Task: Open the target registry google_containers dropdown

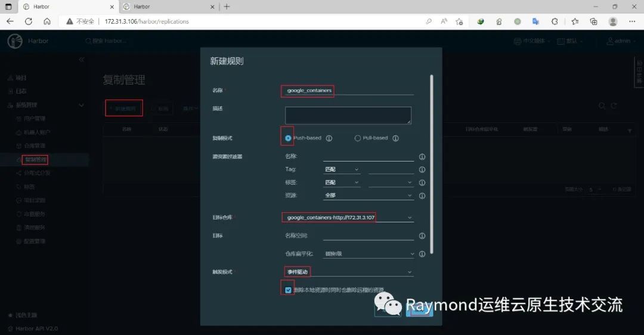Action: [x=349, y=218]
